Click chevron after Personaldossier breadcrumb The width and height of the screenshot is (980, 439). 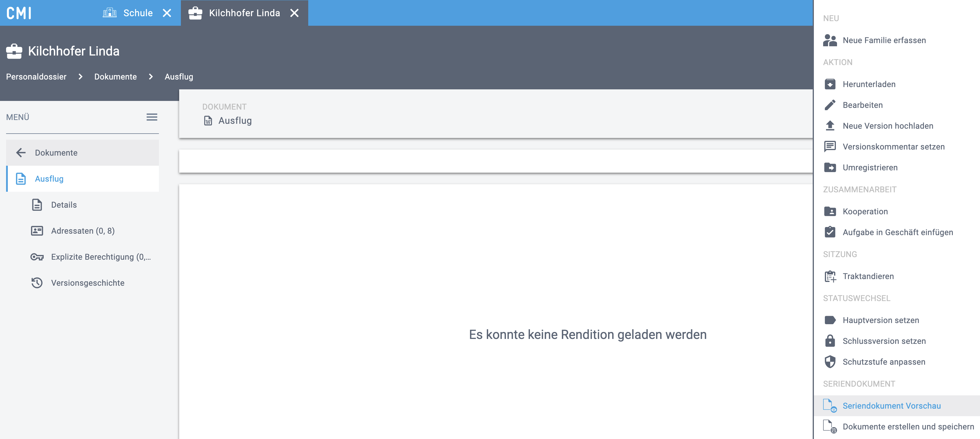[x=80, y=77]
